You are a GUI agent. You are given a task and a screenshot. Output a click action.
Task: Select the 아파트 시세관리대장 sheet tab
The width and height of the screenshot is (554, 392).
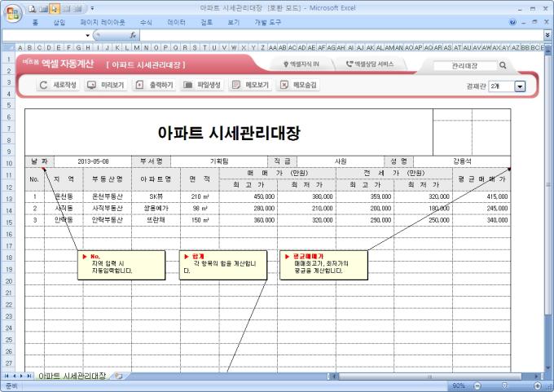pyautogui.click(x=72, y=376)
